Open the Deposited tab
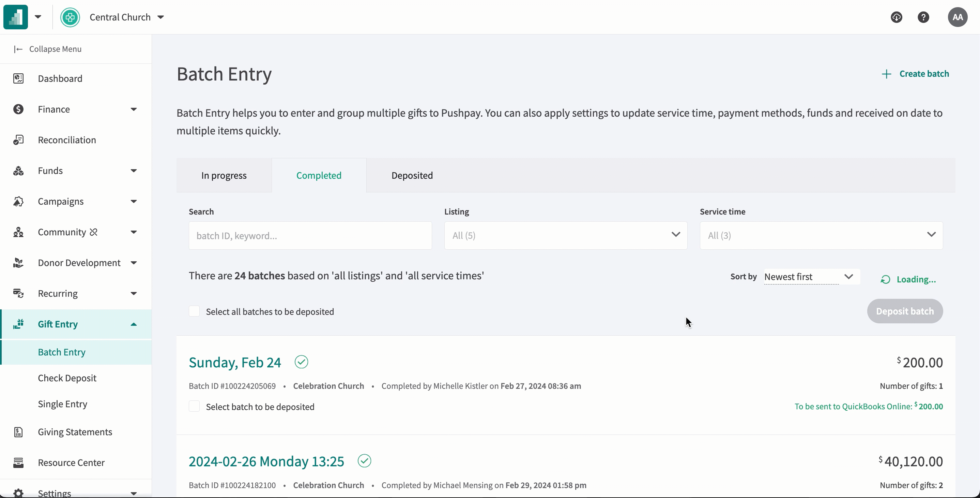980x498 pixels. pos(412,175)
